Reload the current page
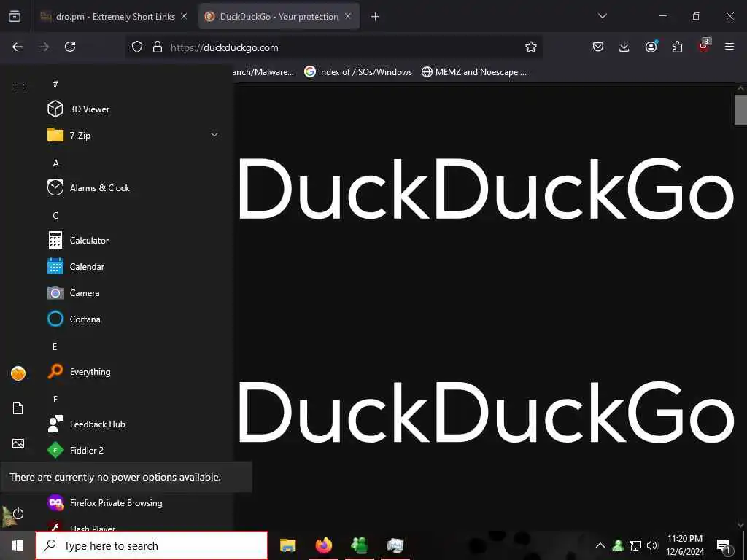Image resolution: width=747 pixels, height=560 pixels. pos(70,47)
